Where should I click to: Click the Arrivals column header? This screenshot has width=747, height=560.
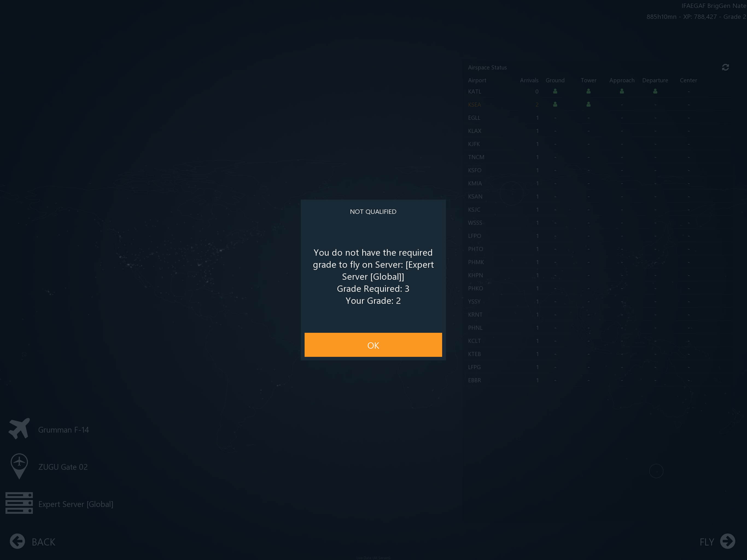529,80
